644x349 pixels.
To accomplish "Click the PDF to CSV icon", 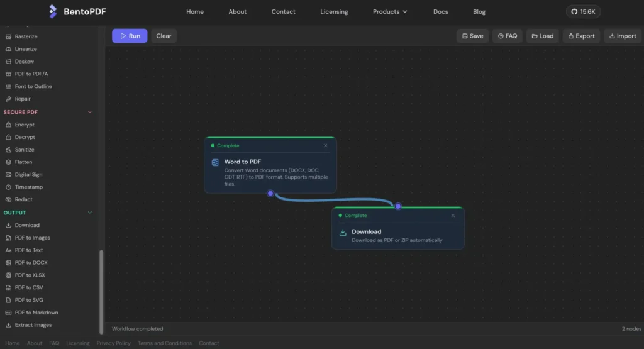I will pos(8,288).
